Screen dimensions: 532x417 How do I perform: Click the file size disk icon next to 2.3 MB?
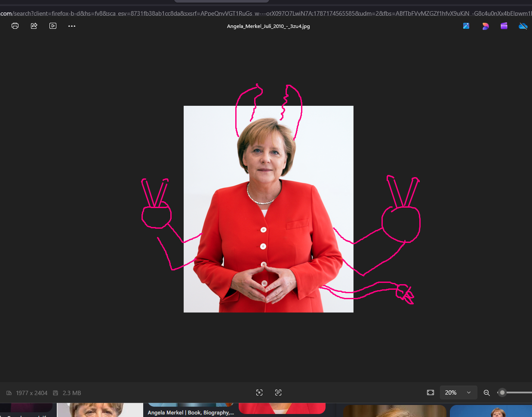point(55,393)
